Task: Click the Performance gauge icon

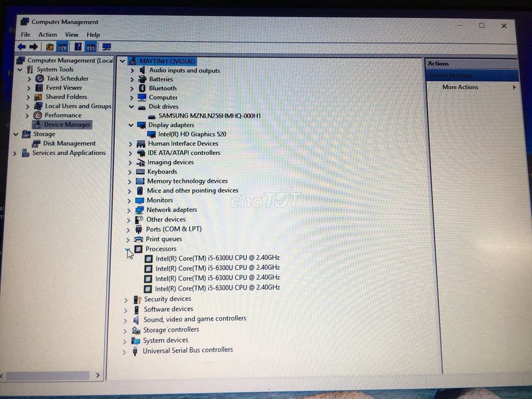Action: tap(38, 115)
